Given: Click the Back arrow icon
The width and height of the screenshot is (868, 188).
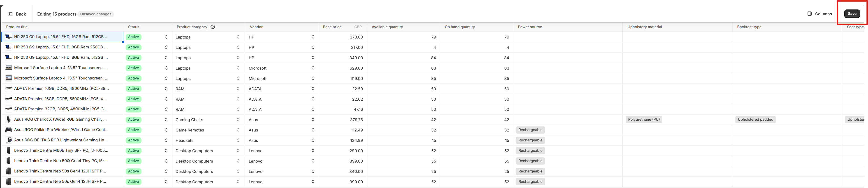Looking at the screenshot, I should [10, 14].
